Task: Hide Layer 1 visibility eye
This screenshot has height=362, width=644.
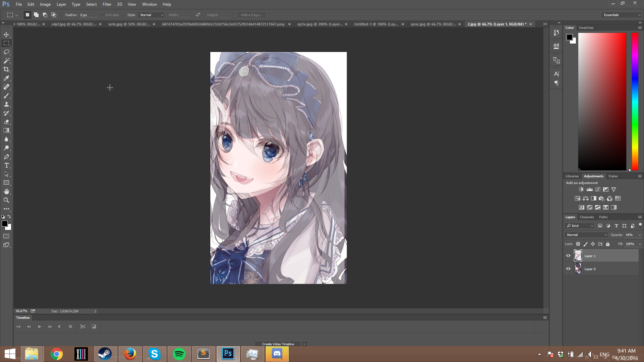Action: click(x=568, y=256)
